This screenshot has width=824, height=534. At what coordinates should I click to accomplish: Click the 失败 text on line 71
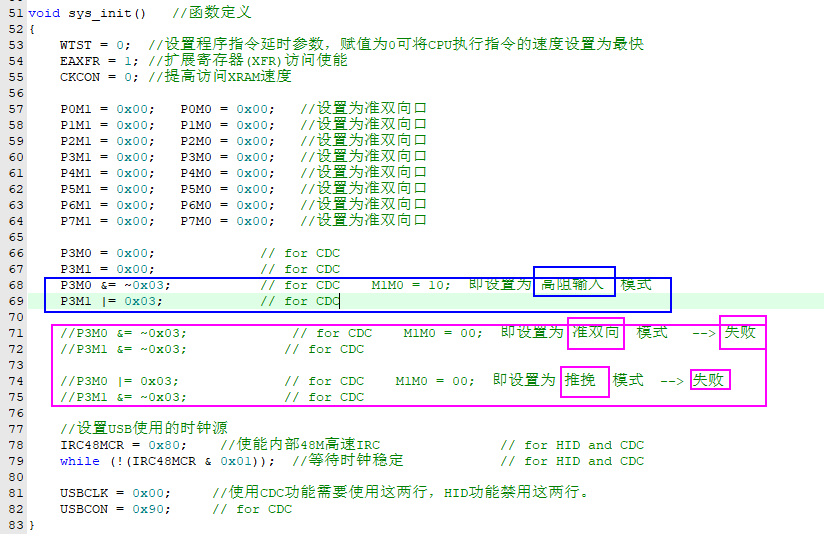point(740,332)
